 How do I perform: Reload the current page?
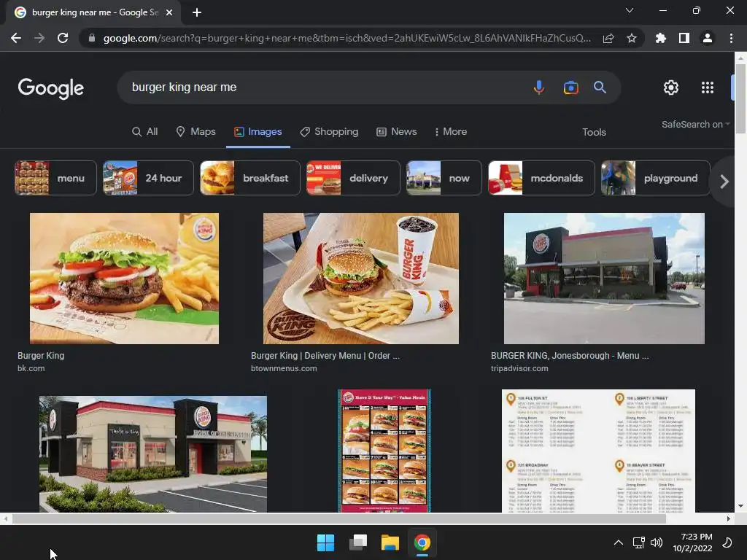pos(63,38)
